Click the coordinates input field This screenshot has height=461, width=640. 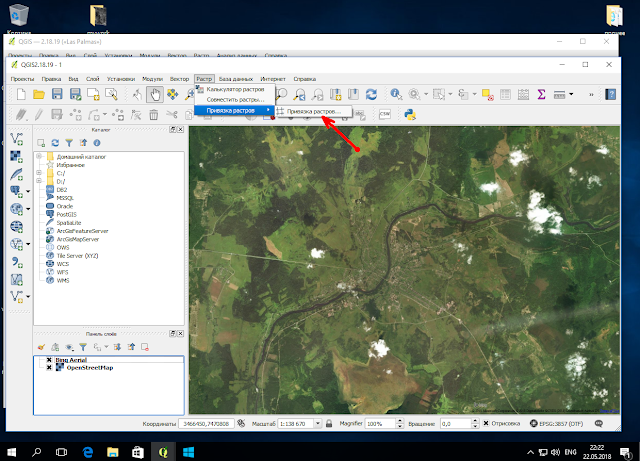(x=206, y=423)
